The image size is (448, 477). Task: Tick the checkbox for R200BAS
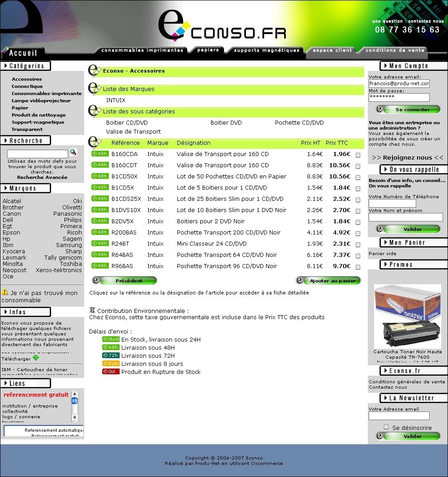pyautogui.click(x=358, y=233)
